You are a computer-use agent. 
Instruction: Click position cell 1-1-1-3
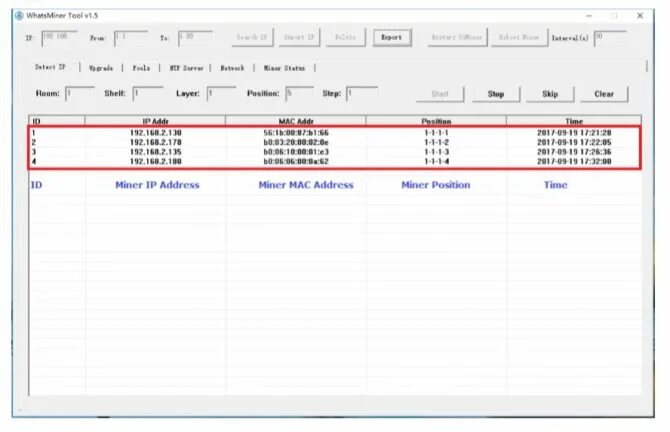coord(436,152)
